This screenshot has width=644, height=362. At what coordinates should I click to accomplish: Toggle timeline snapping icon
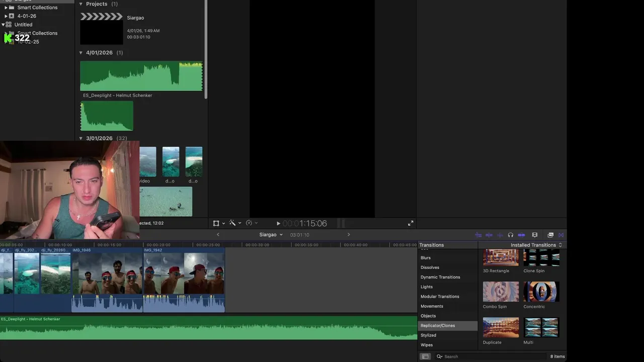tap(521, 235)
